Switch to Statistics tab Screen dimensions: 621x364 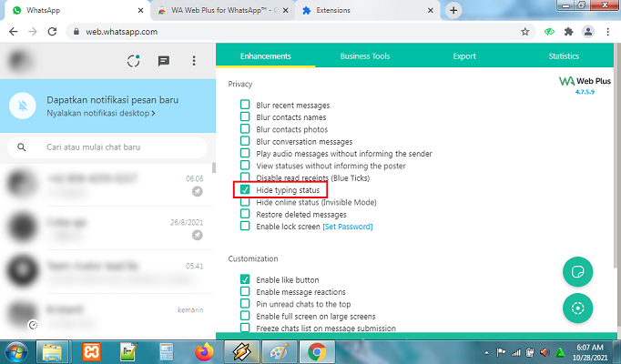[564, 56]
